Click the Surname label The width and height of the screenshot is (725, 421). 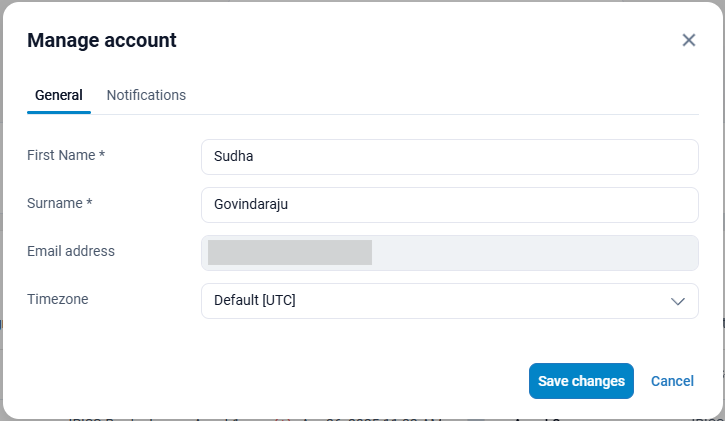tap(55, 203)
